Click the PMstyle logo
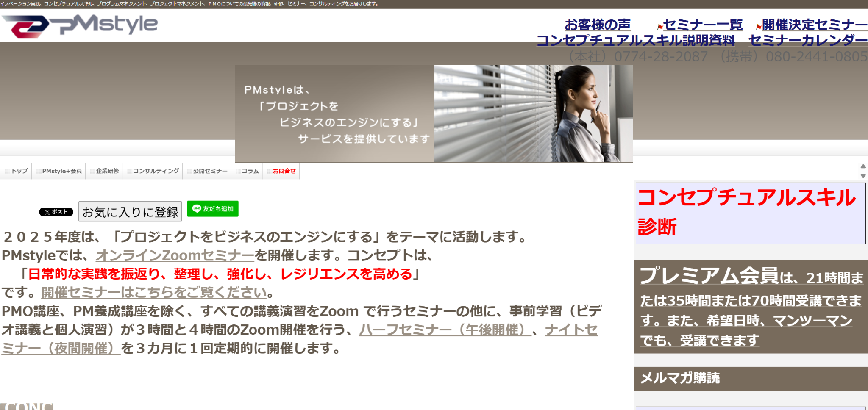868x410 pixels. coord(80,25)
